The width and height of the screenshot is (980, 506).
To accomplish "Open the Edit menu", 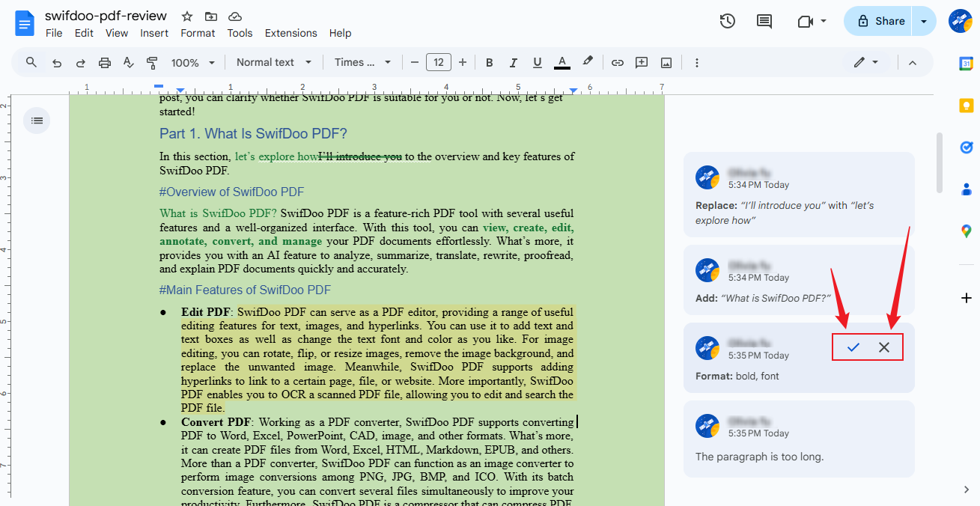I will coord(84,33).
